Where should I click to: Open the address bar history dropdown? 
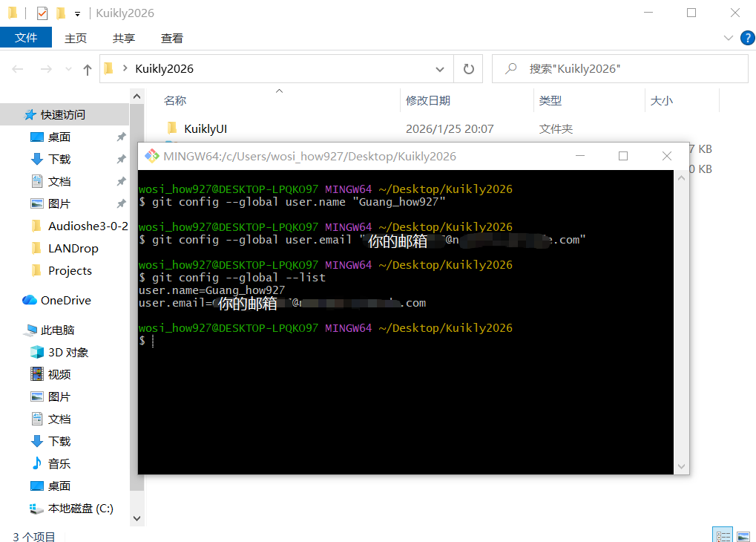coord(440,69)
